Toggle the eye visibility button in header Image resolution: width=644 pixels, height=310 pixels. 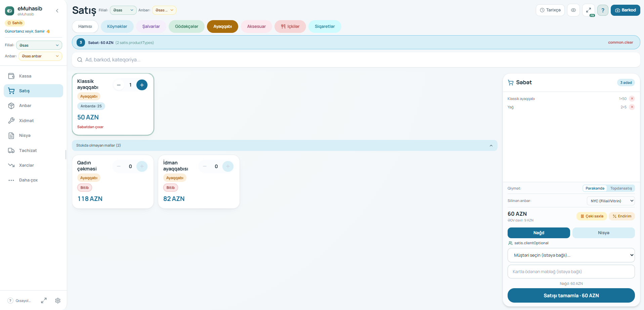pyautogui.click(x=573, y=10)
